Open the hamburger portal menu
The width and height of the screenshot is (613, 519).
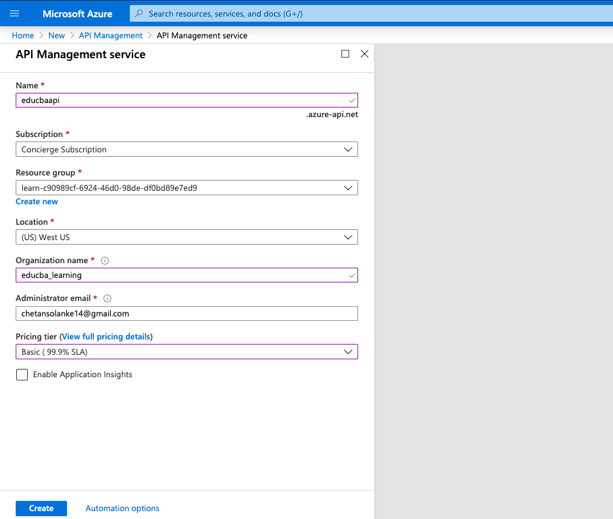click(14, 14)
